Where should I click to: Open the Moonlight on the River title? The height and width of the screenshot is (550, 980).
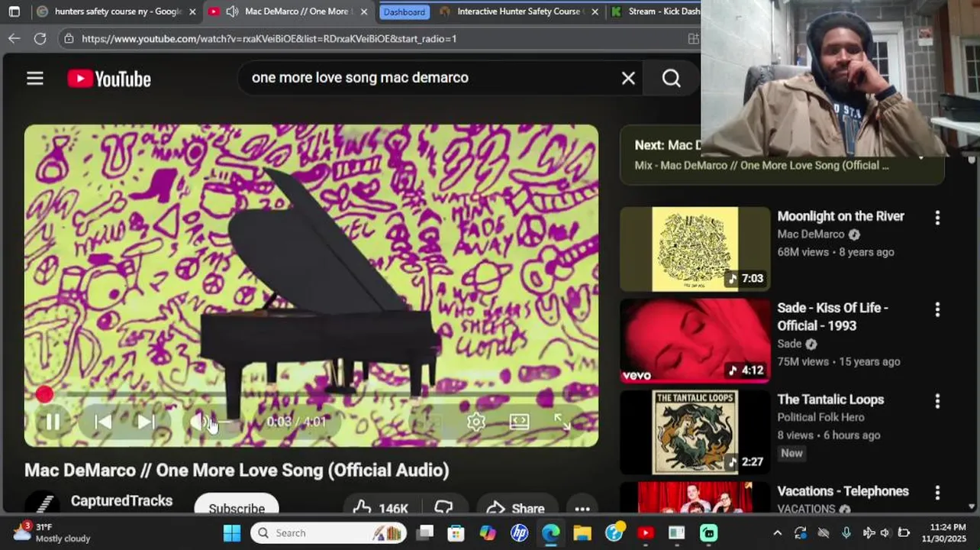840,216
